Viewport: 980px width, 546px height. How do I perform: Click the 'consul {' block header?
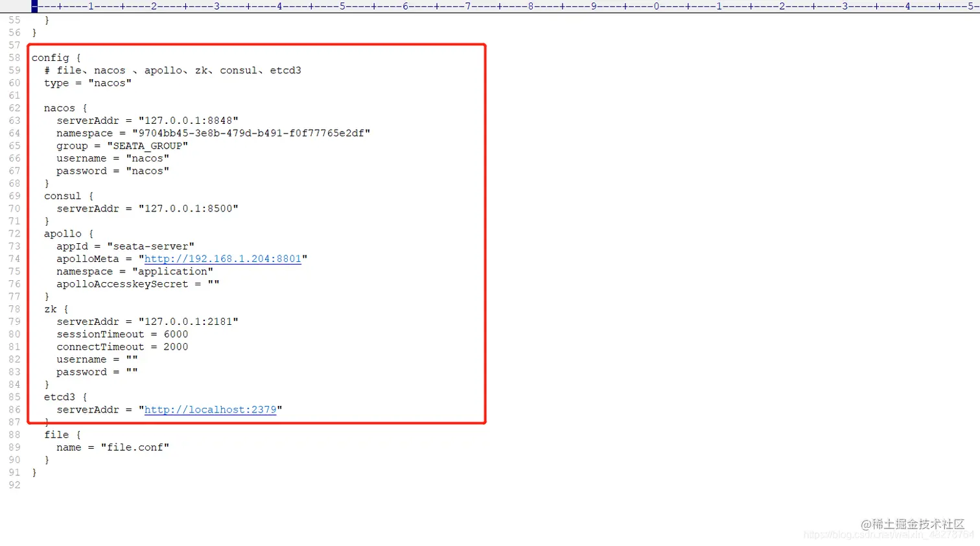pos(69,196)
